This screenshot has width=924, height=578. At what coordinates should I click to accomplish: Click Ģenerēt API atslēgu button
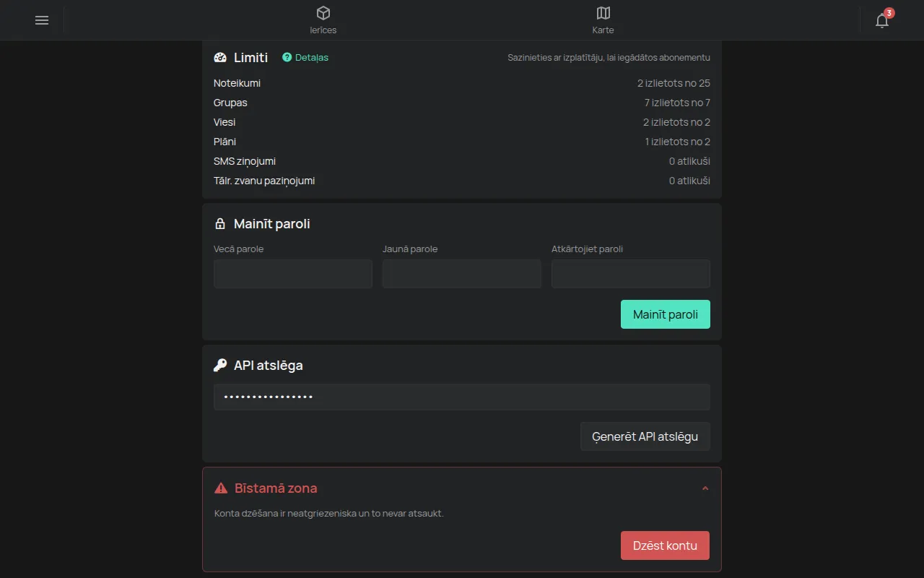645,436
